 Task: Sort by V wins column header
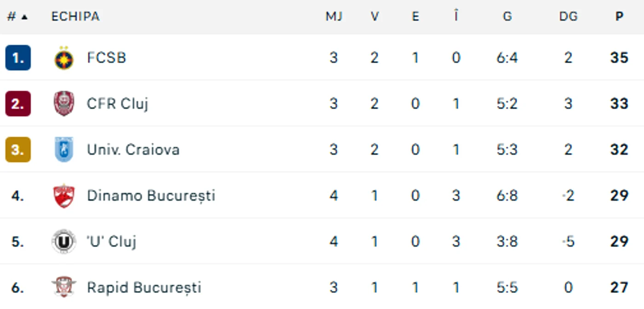click(x=375, y=17)
